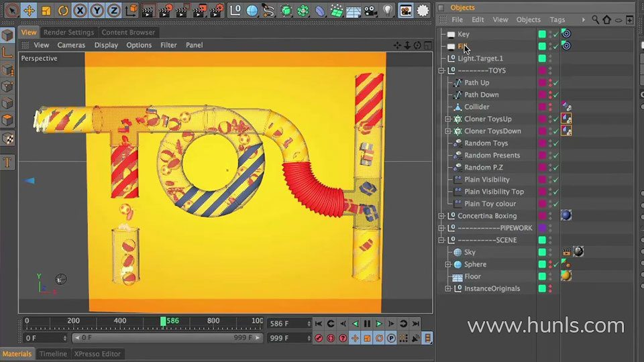The image size is (644, 362).
Task: Open the Display viewport menu
Action: pyautogui.click(x=106, y=45)
